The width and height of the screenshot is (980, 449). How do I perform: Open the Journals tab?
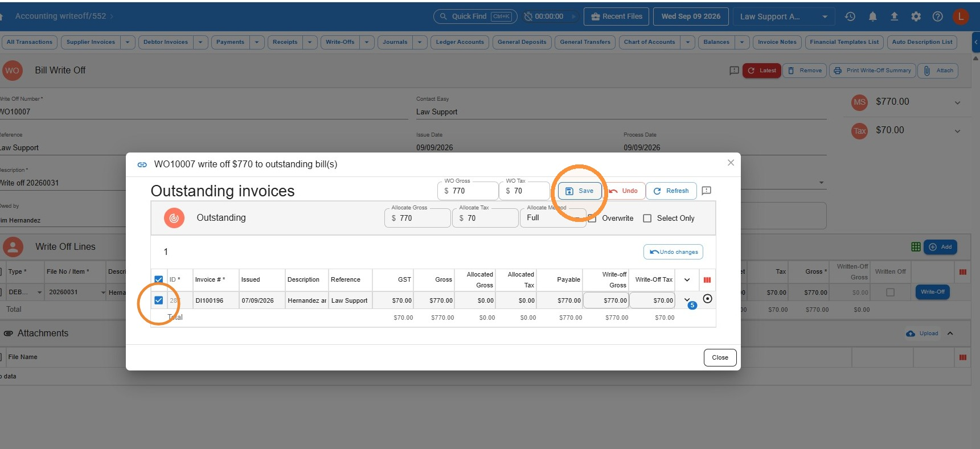tap(395, 42)
